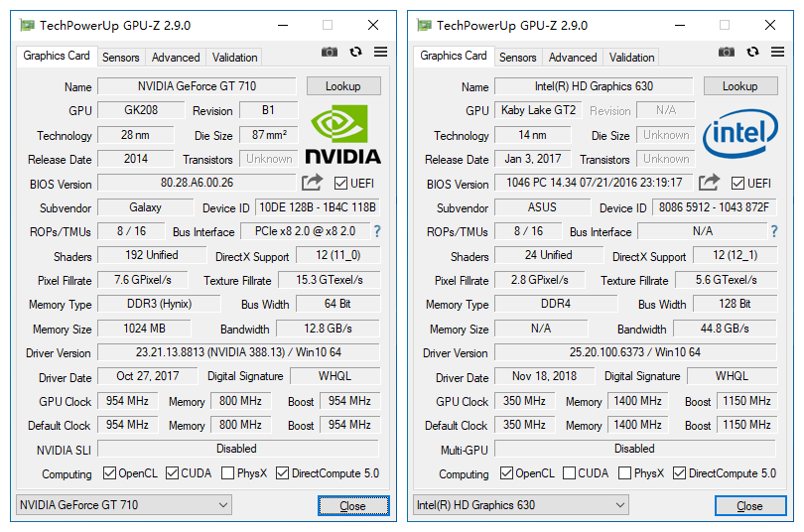
Task: Click the Subvendor value ASUS
Action: pyautogui.click(x=543, y=207)
